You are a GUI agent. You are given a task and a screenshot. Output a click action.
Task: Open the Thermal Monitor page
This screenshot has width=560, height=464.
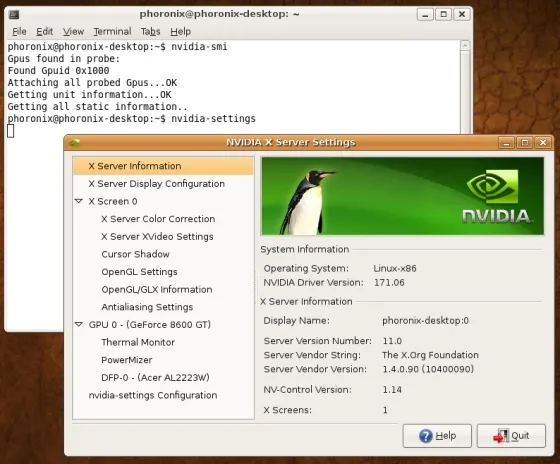(x=138, y=342)
